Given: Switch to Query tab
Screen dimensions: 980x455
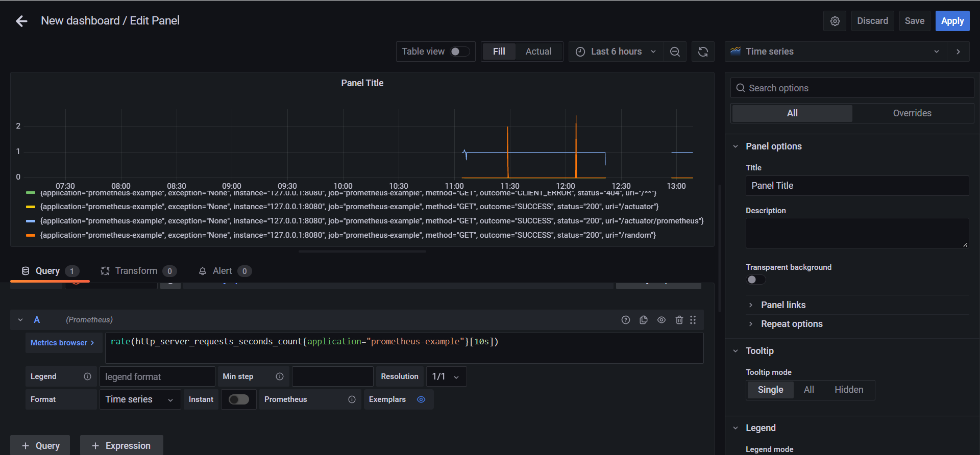Looking at the screenshot, I should (x=50, y=271).
